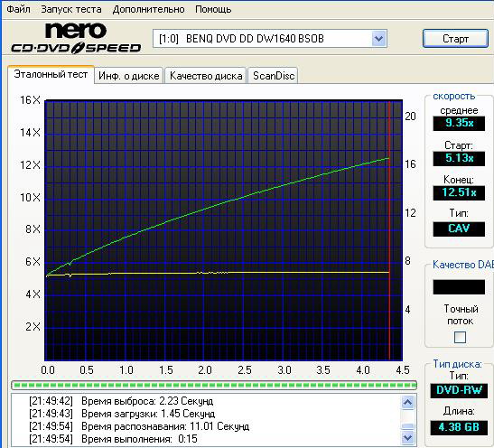Open the Файл menu
494x448 pixels.
[x=18, y=9]
